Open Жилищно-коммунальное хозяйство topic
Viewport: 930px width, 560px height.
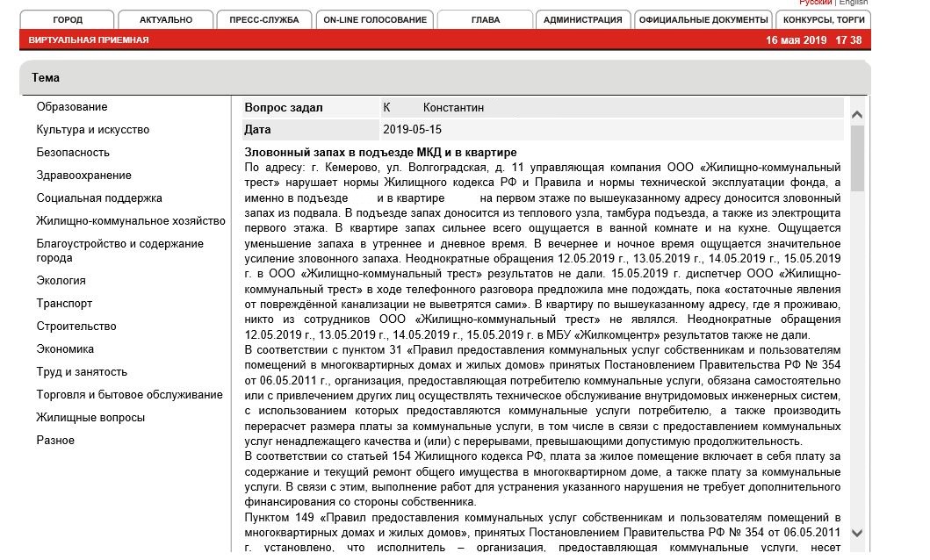pos(131,221)
